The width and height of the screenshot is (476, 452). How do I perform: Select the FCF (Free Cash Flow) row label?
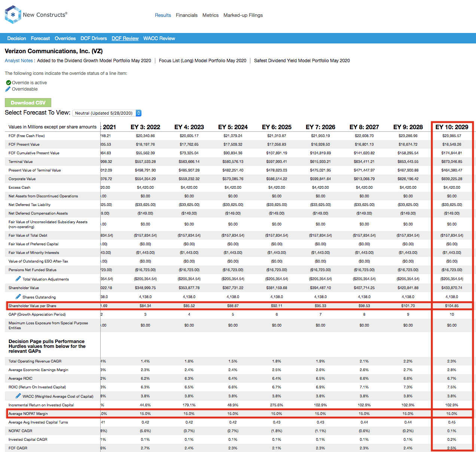(27, 136)
